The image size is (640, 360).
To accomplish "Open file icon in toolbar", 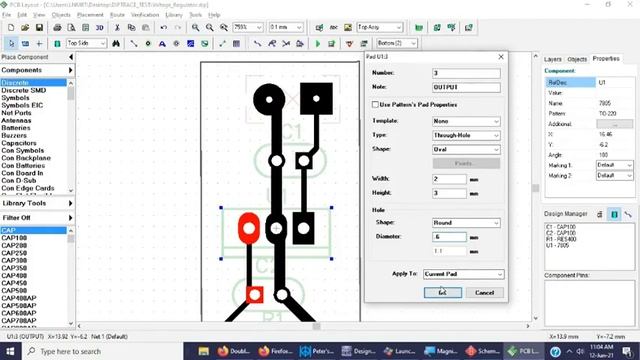I will pos(25,27).
